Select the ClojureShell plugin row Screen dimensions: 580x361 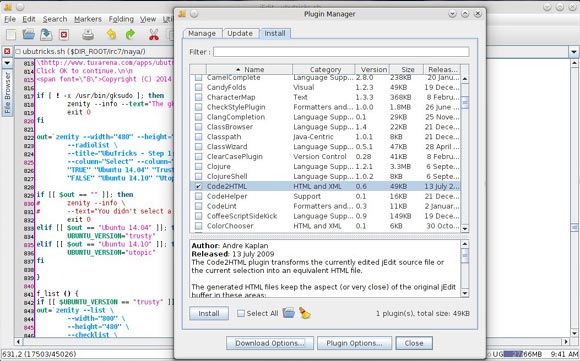pyautogui.click(x=325, y=176)
